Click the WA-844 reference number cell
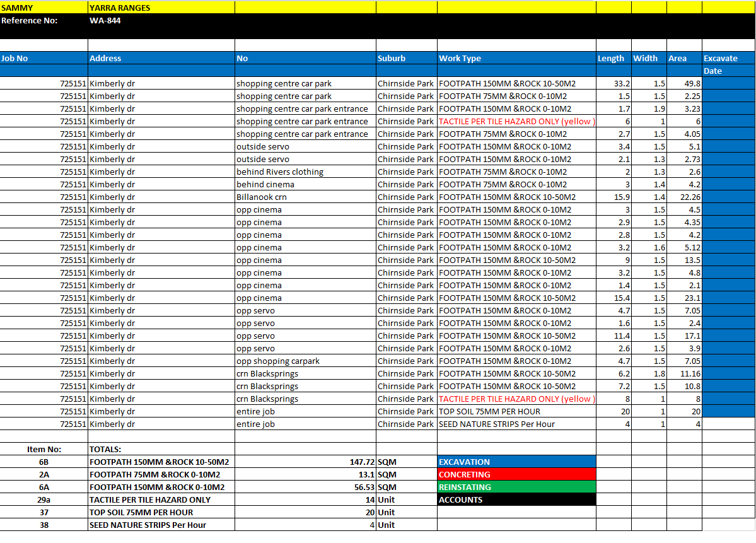 (161, 20)
